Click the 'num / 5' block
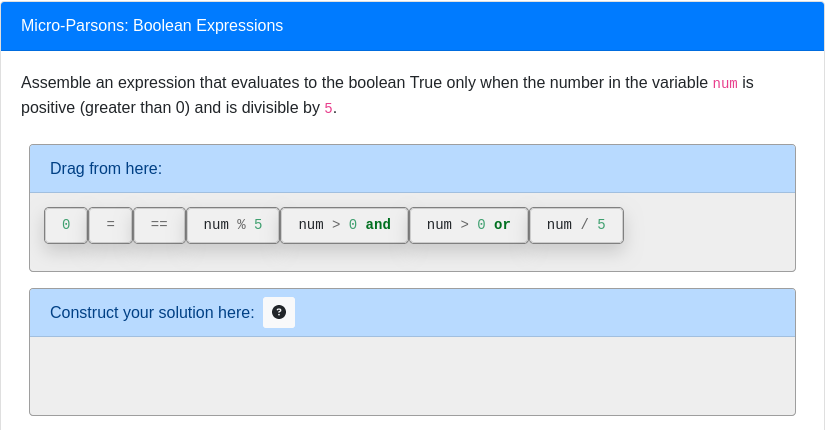 [x=576, y=225]
